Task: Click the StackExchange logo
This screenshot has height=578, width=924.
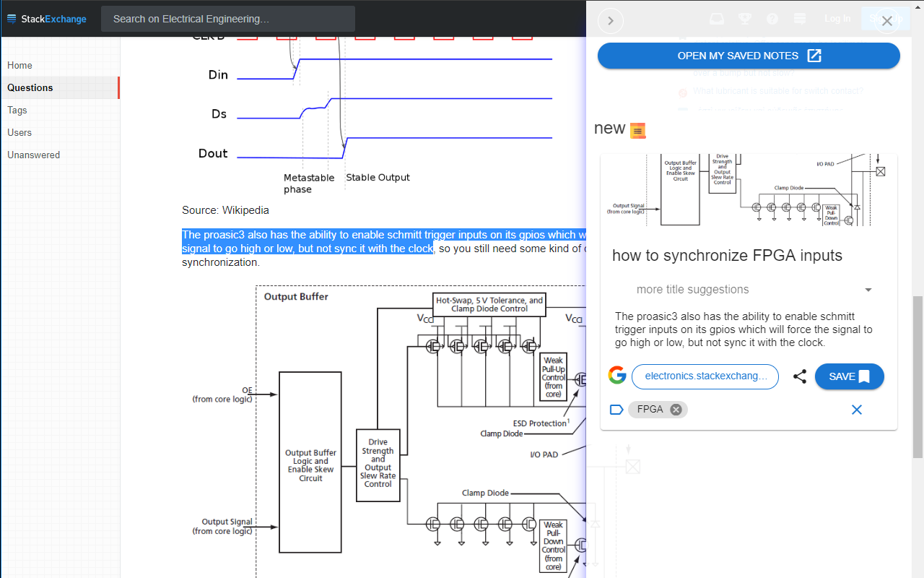Action: point(47,19)
